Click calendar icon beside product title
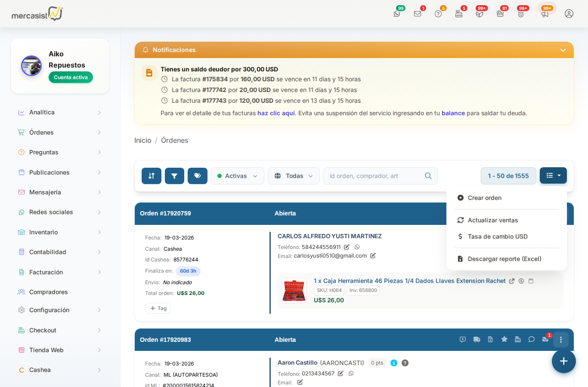The image size is (588, 387). [531, 281]
